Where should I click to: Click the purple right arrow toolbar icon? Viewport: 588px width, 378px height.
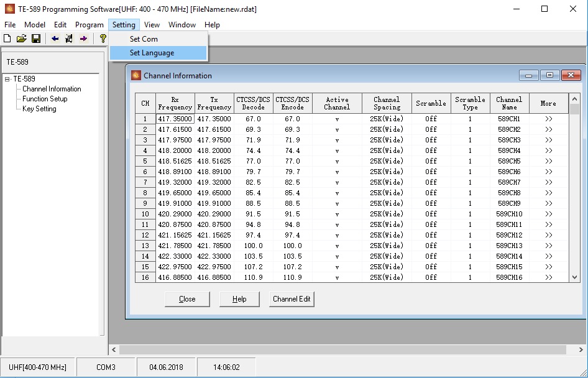(x=83, y=39)
